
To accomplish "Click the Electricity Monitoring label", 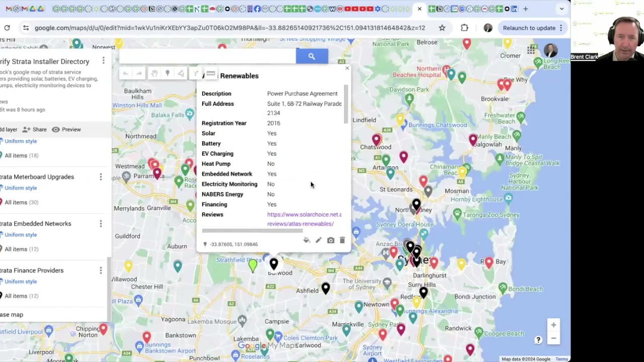I will [x=229, y=184].
